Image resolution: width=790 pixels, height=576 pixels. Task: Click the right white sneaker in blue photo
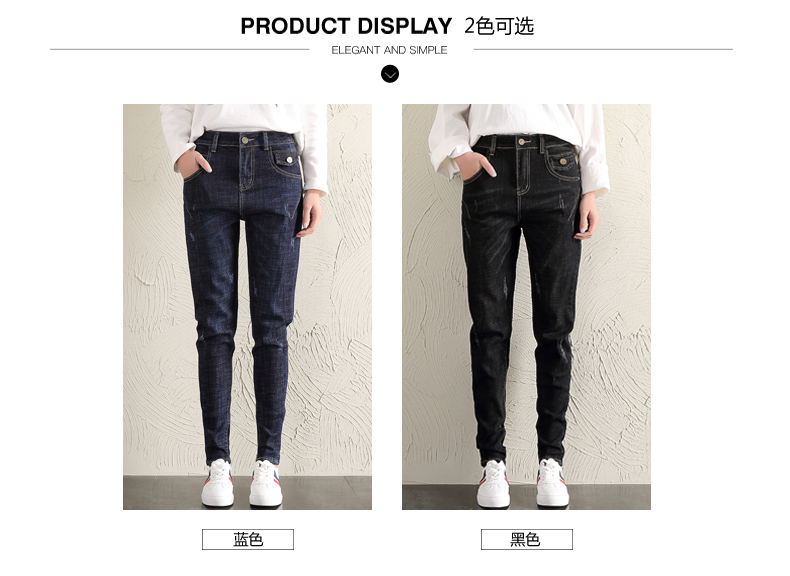266,483
